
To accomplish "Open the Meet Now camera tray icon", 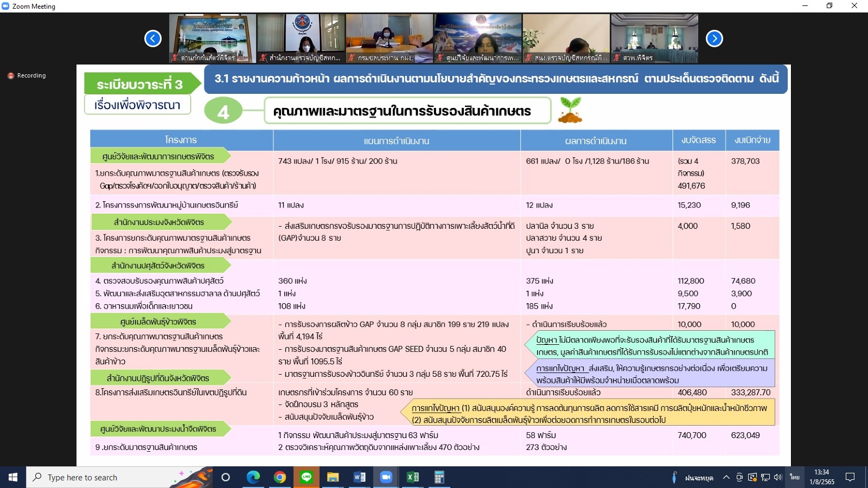I will (739, 477).
